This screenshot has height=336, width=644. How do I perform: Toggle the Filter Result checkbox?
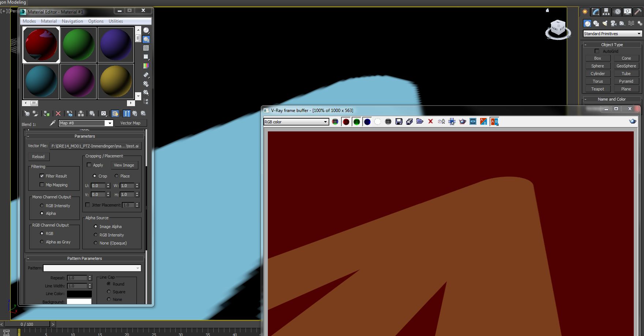42,176
